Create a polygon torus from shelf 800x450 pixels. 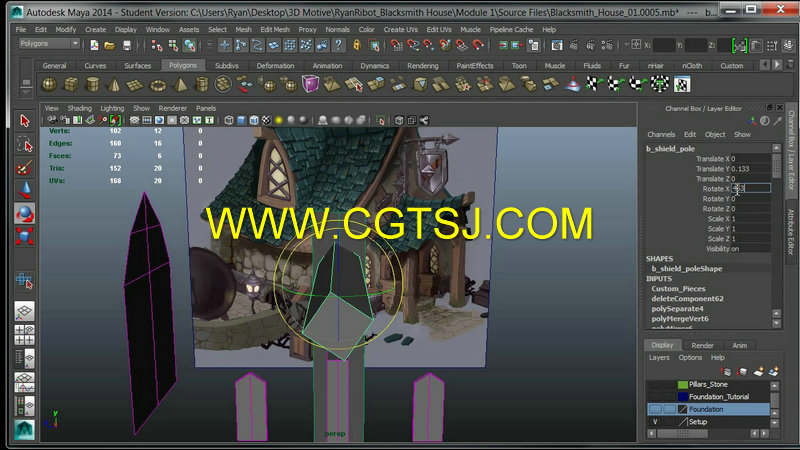tap(158, 85)
